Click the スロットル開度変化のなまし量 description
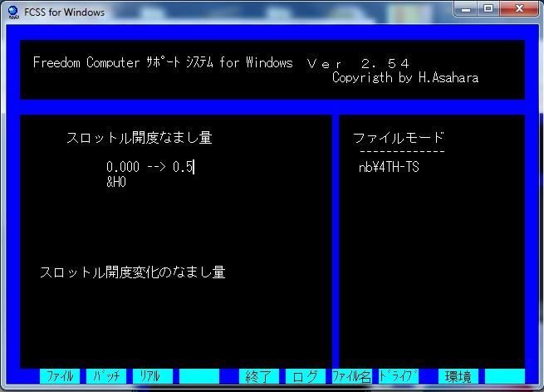544x392 pixels. (133, 272)
